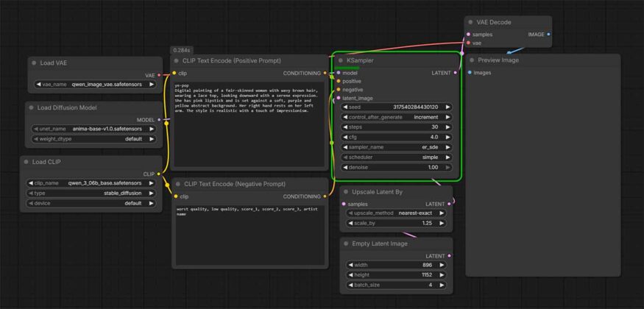Open type dropdown showing stable_diffusion
This screenshot has height=309, width=644.
pos(91,193)
